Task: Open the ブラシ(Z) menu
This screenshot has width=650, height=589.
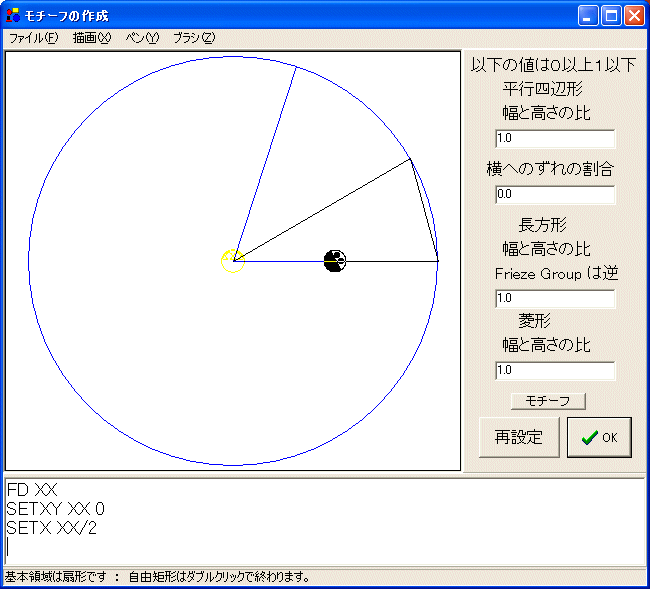Action: point(194,38)
